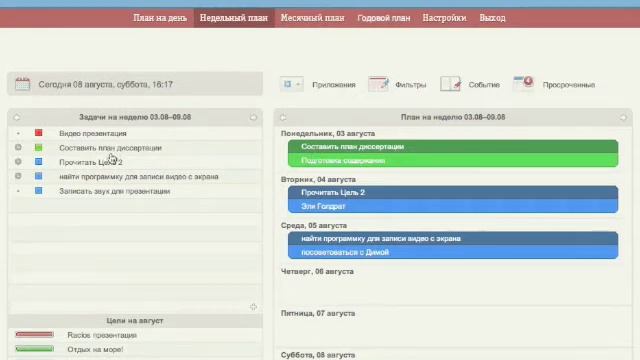Open the посоветоваться с Димой subtask
Screen dimensions: 640x360
pos(453,252)
